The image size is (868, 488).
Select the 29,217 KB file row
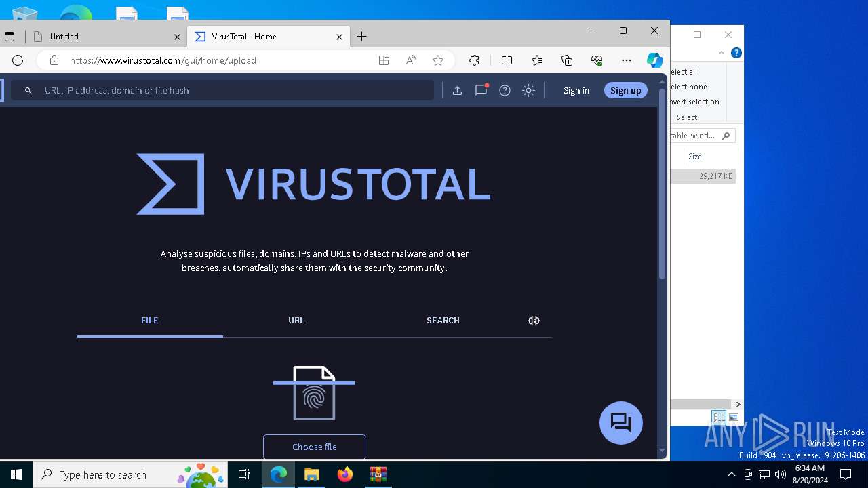[703, 176]
